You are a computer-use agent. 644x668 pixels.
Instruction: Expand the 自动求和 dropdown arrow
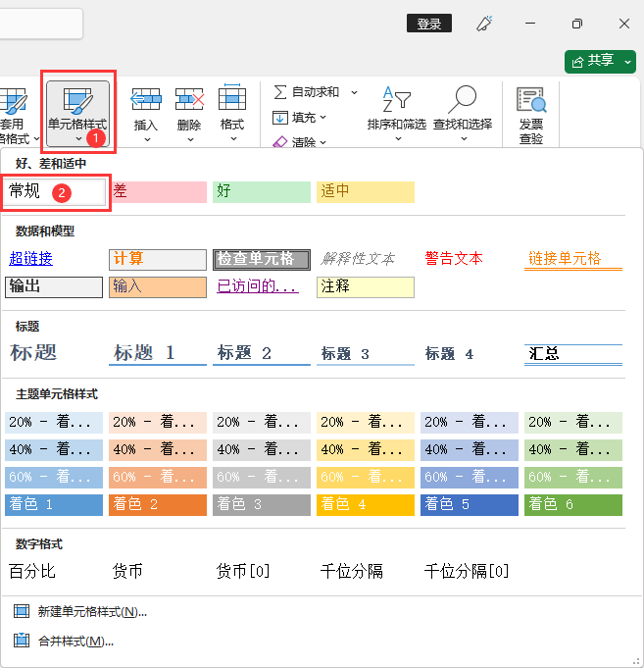pyautogui.click(x=354, y=92)
